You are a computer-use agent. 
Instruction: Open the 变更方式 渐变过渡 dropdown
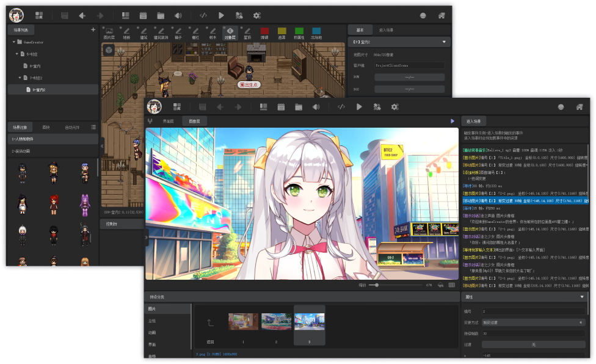tap(533, 322)
